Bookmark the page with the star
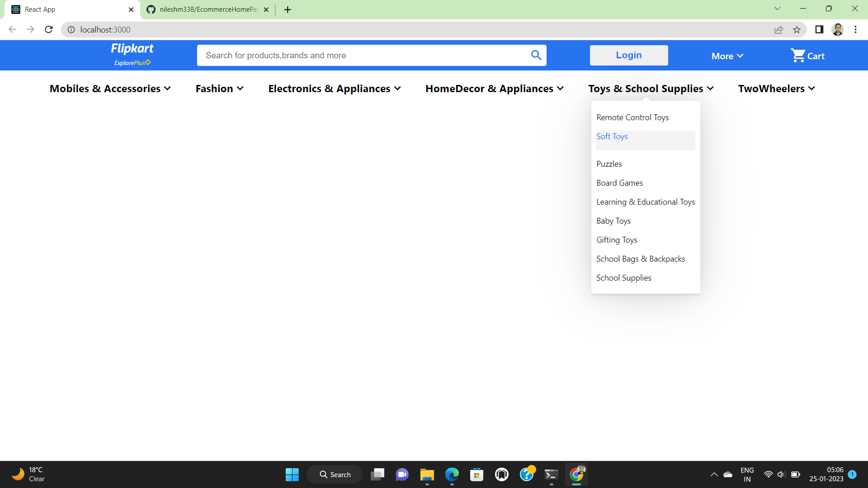 (797, 29)
